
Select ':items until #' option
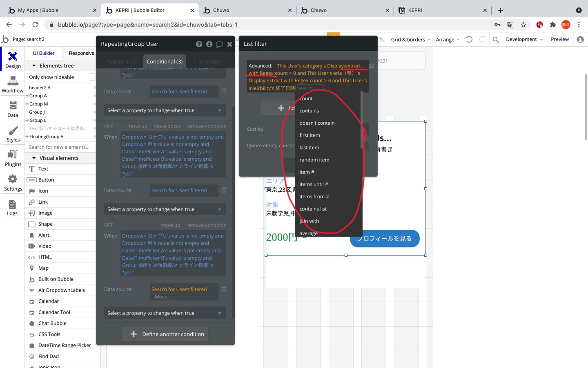pos(313,184)
